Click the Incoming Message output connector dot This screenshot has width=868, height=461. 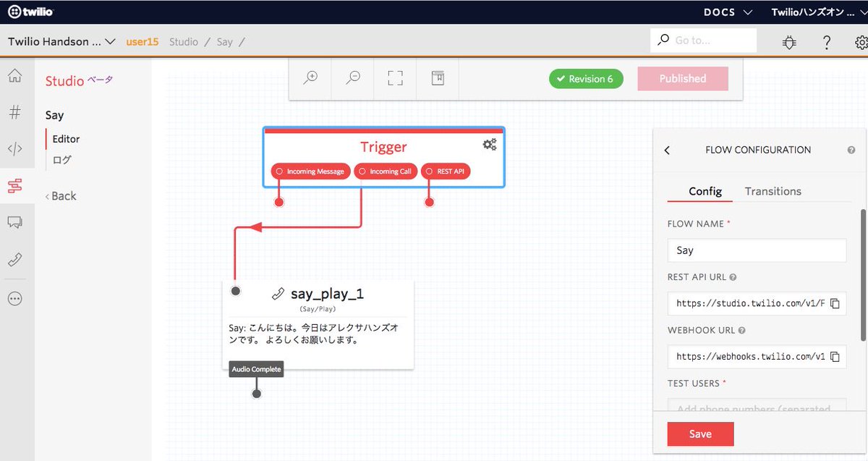pos(279,202)
